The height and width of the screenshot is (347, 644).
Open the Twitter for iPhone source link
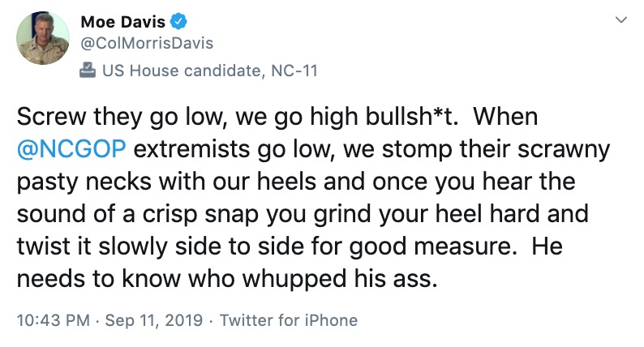[x=289, y=320]
